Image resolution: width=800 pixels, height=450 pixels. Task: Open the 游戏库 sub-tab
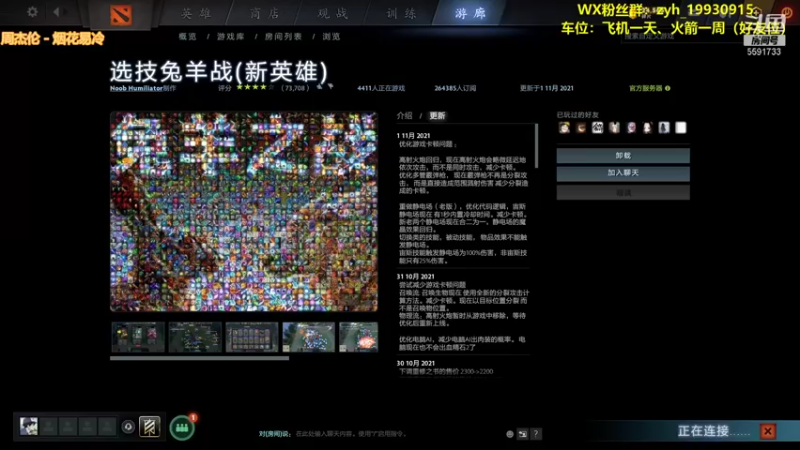(x=231, y=37)
